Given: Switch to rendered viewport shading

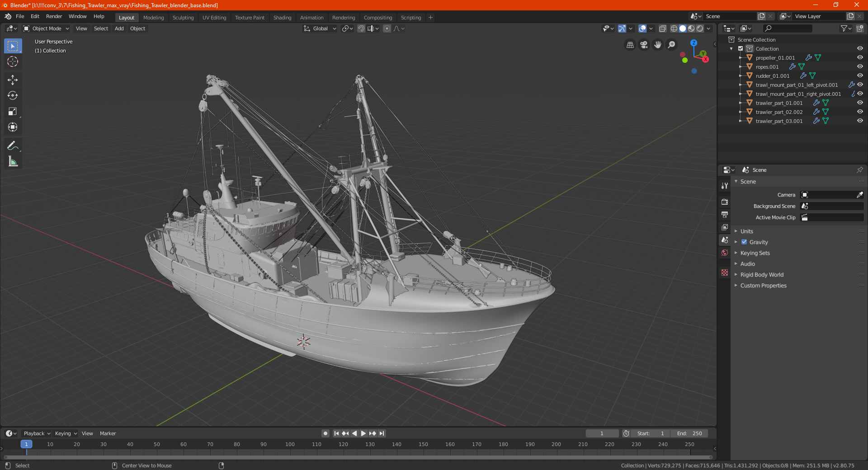Looking at the screenshot, I should pos(700,28).
